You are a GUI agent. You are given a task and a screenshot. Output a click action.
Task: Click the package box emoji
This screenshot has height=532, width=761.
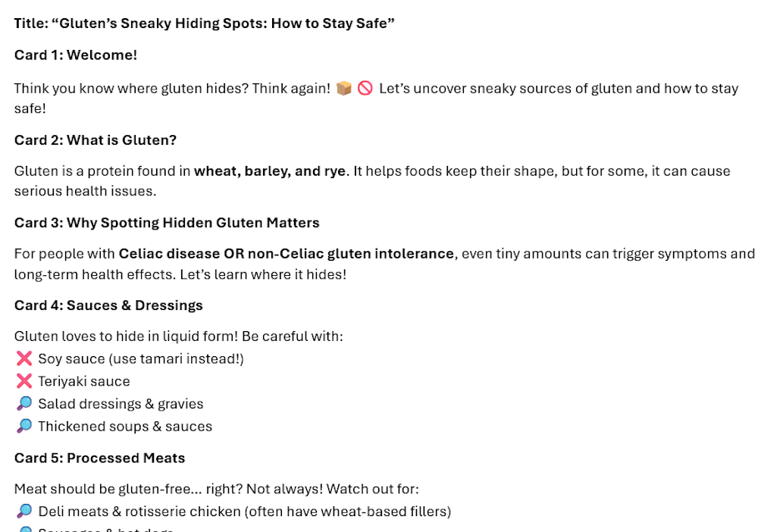click(343, 89)
